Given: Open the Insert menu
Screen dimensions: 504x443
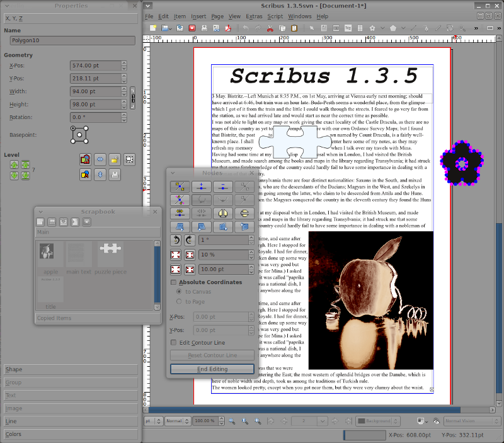Looking at the screenshot, I should pos(198,16).
